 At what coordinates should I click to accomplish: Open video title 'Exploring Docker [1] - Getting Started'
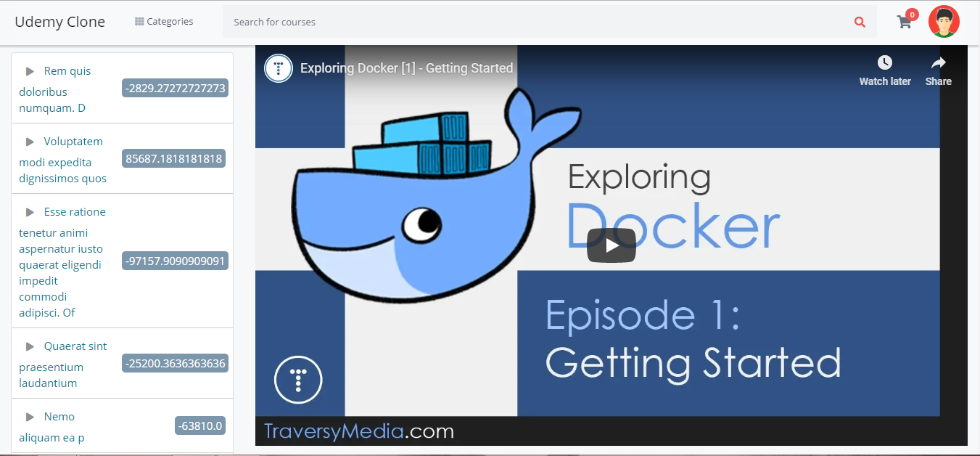click(407, 68)
